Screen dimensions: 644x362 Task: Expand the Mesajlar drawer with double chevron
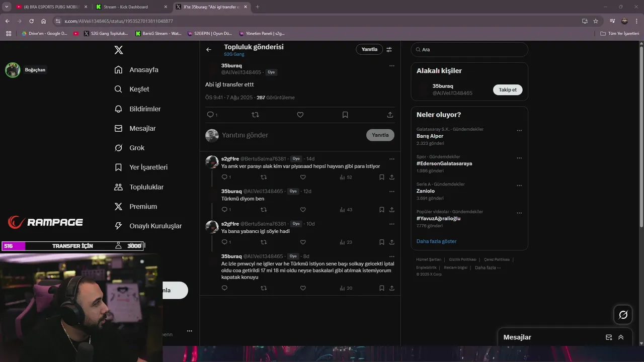click(621, 337)
